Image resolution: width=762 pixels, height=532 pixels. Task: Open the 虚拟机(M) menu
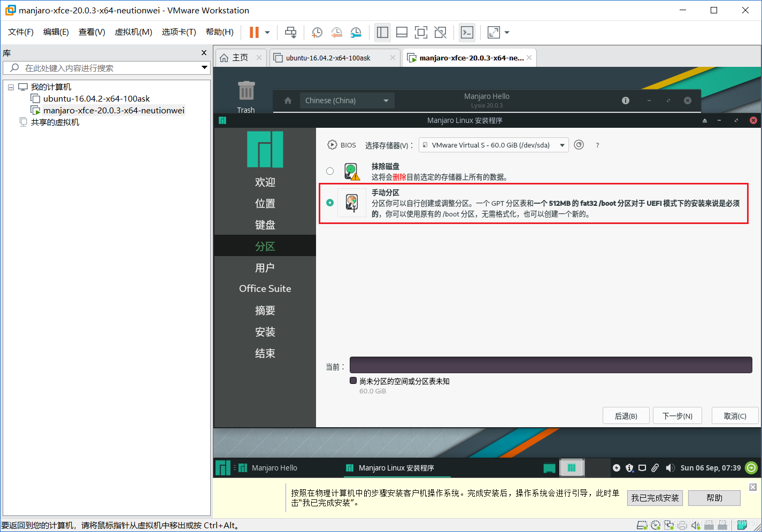134,32
